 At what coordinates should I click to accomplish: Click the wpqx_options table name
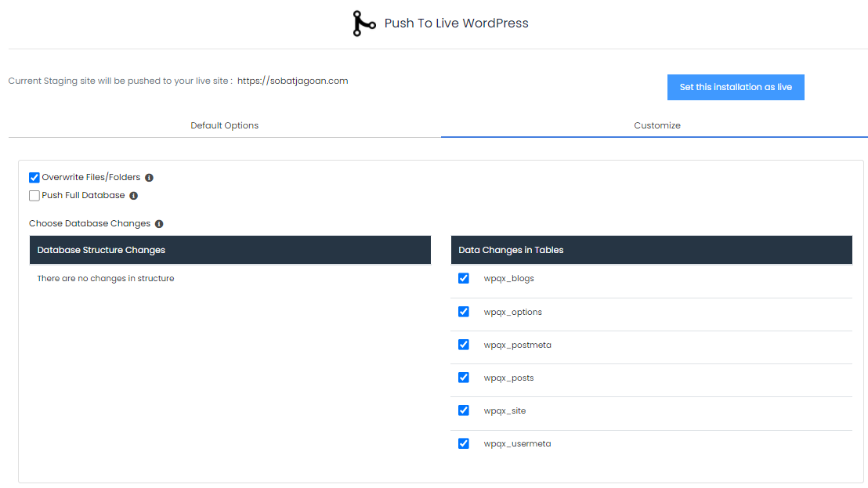512,312
